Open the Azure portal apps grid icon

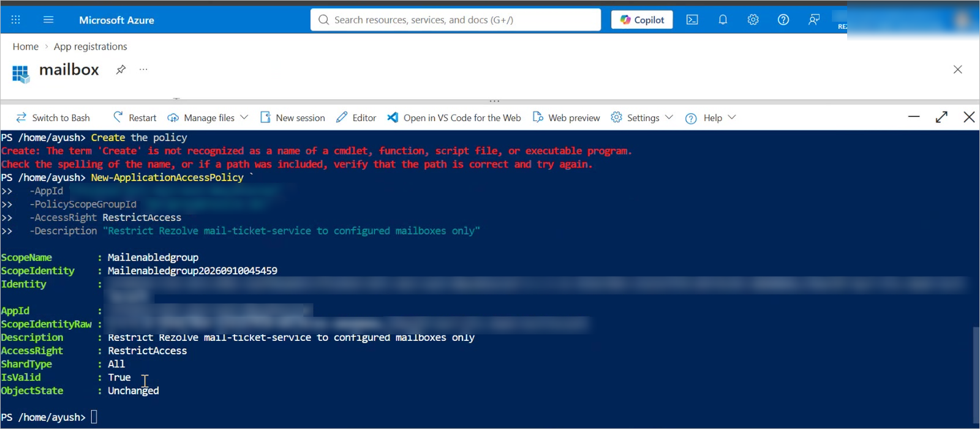point(16,20)
